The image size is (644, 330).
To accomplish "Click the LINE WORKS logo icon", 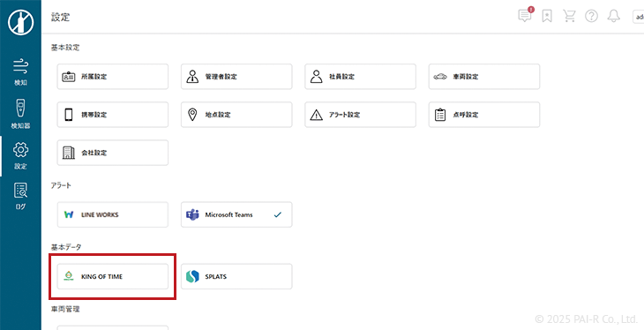I will 69,214.
